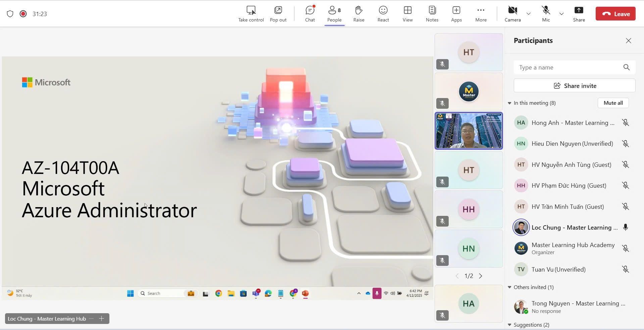The image size is (644, 330).
Task: Toggle mic for Tuan Vu
Action: coord(626,269)
